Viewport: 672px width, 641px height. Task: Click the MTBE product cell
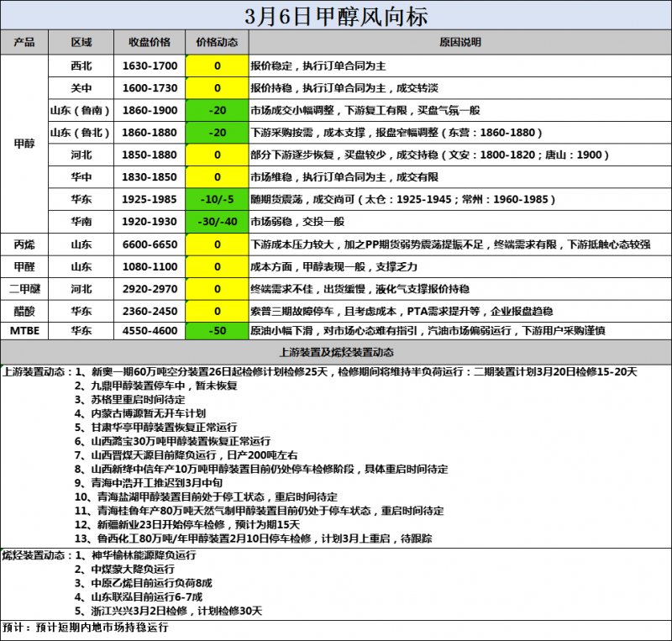[24, 331]
